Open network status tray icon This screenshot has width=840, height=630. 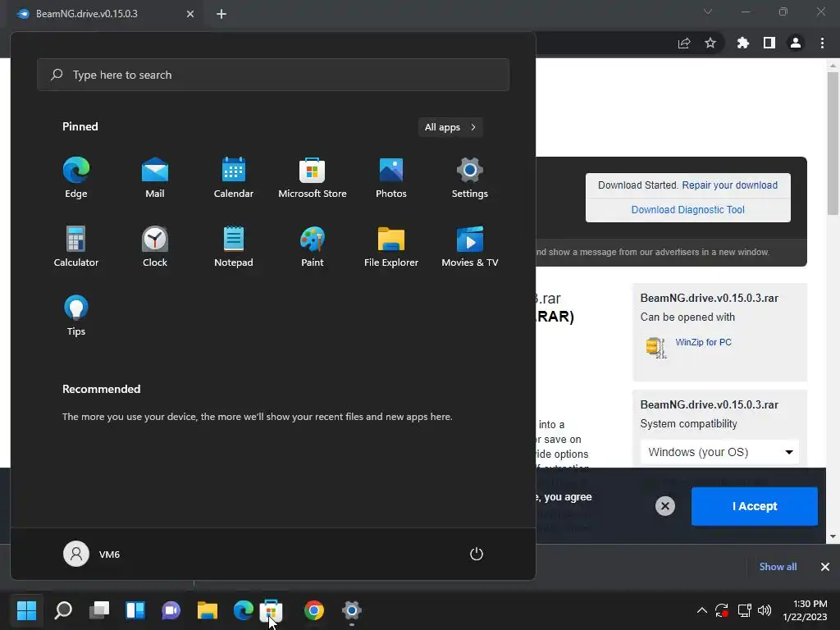point(744,609)
